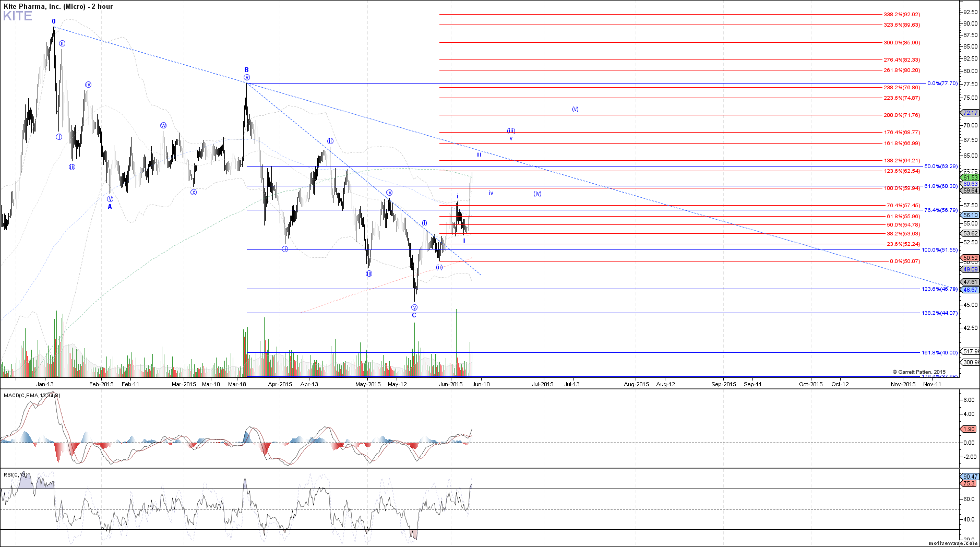The height and width of the screenshot is (547, 980).
Task: Click the 176.4%(68.77) level label
Action: [902, 133]
